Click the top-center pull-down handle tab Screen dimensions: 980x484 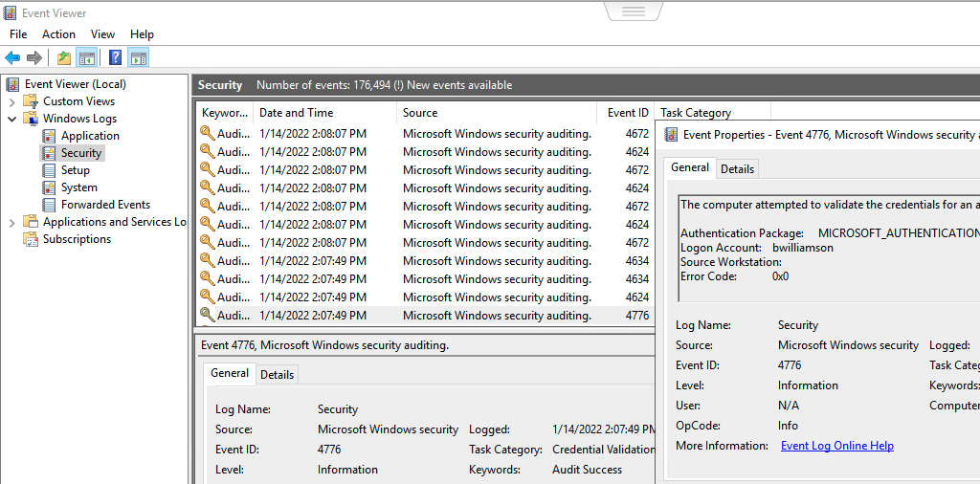(x=634, y=11)
